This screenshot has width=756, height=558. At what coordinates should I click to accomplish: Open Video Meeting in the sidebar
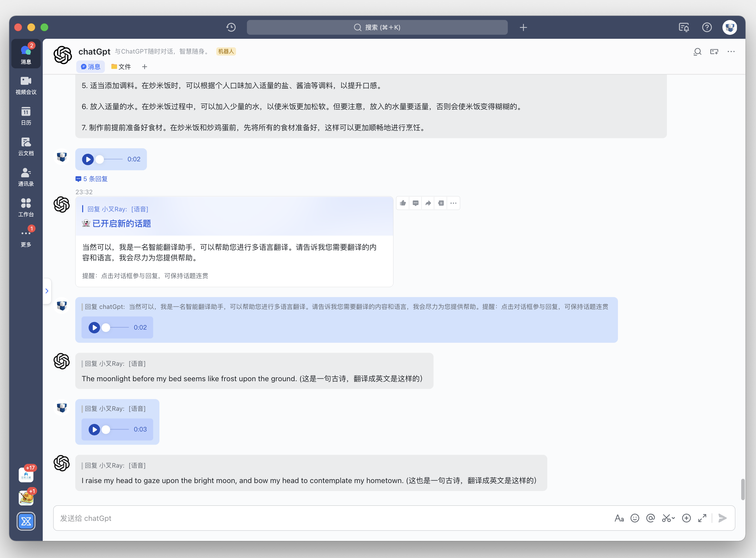pos(26,85)
